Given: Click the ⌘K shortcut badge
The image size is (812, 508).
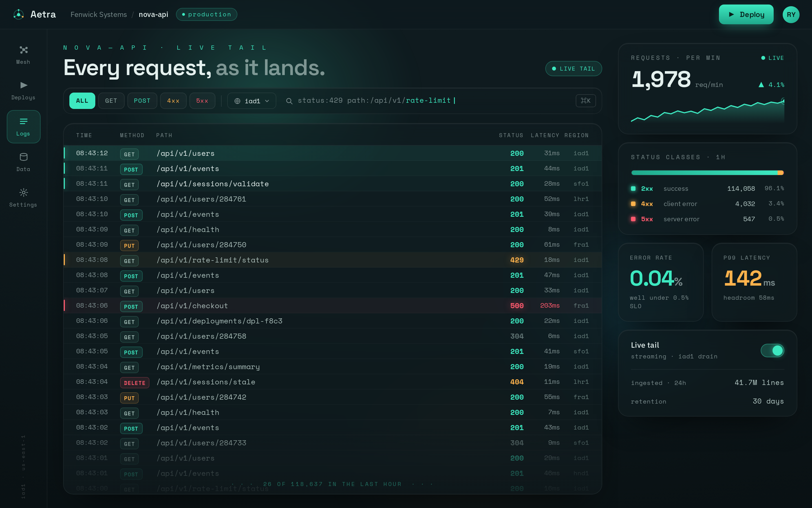Looking at the screenshot, I should coord(586,101).
